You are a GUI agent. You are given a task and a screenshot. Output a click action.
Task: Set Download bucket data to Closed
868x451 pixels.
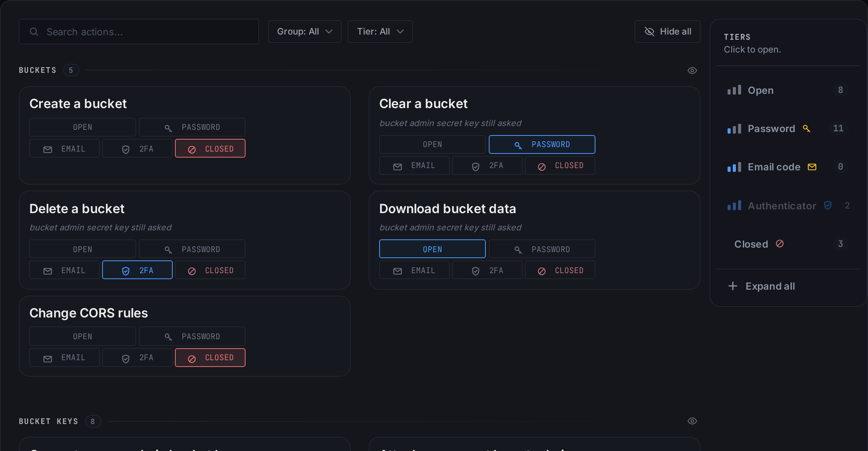coord(560,270)
